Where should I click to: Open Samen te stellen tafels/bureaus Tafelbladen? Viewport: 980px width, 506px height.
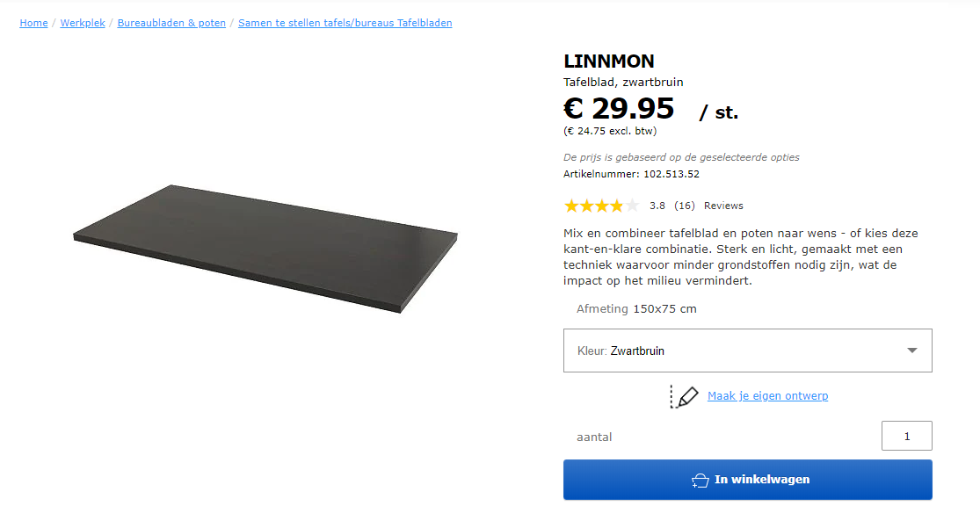[345, 23]
